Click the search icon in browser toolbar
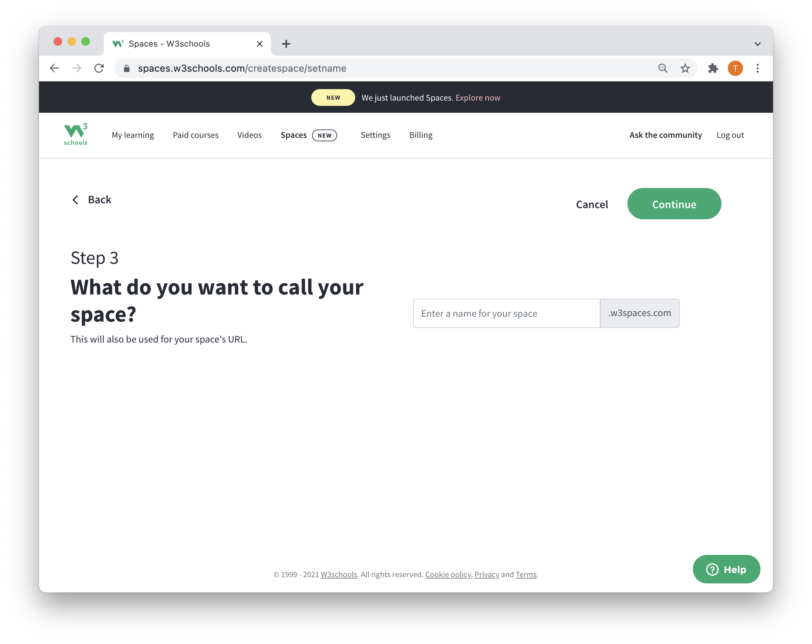Image resolution: width=812 pixels, height=644 pixels. pyautogui.click(x=662, y=68)
